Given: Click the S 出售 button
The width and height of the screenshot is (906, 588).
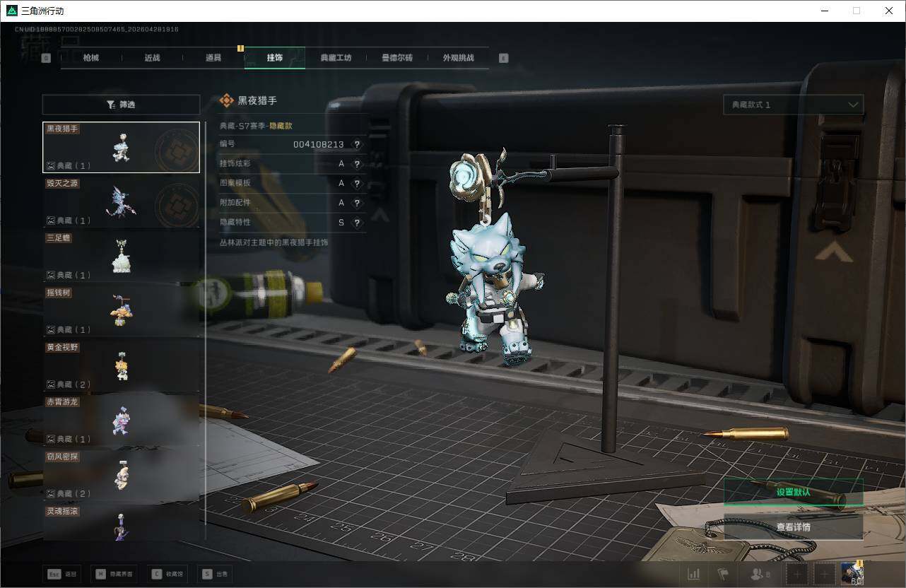Looking at the screenshot, I should (x=216, y=575).
